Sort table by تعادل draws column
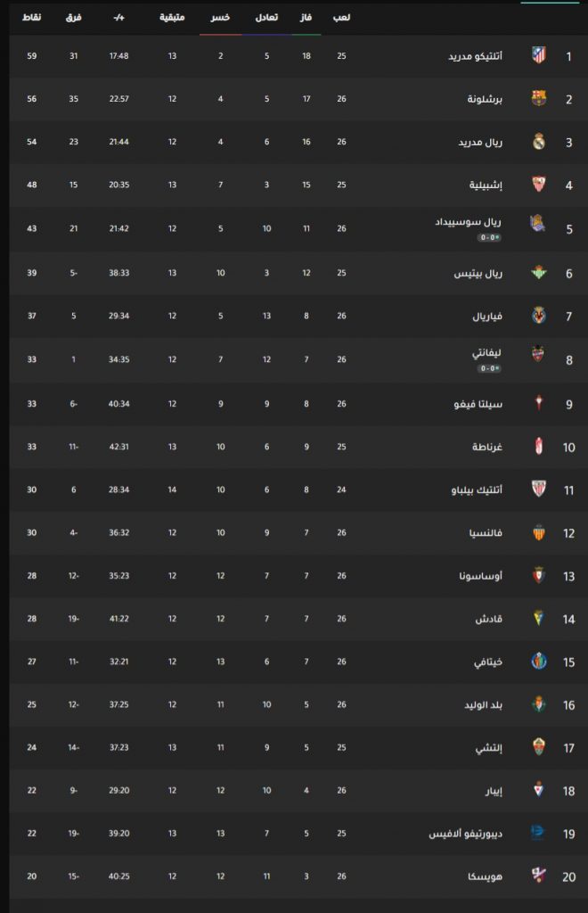The height and width of the screenshot is (913, 588). click(266, 18)
